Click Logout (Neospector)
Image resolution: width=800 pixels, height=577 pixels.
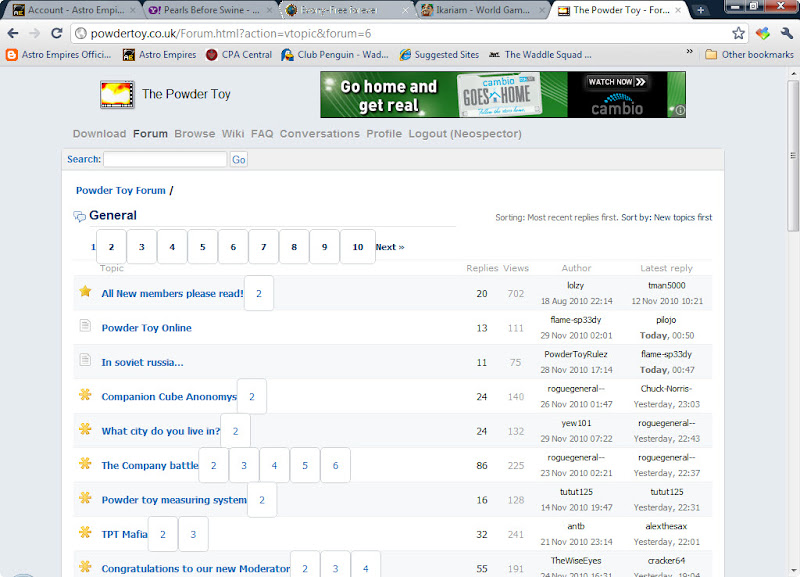[x=465, y=134]
